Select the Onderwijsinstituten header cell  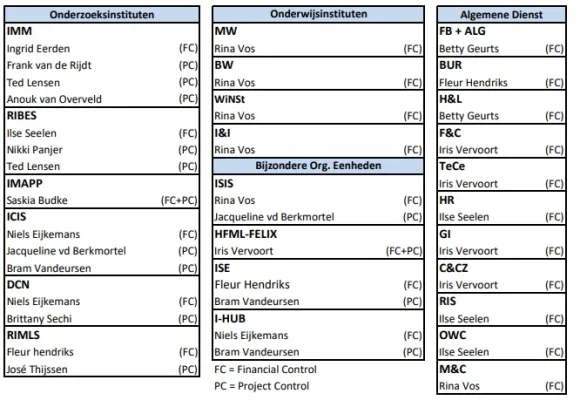[x=318, y=14]
